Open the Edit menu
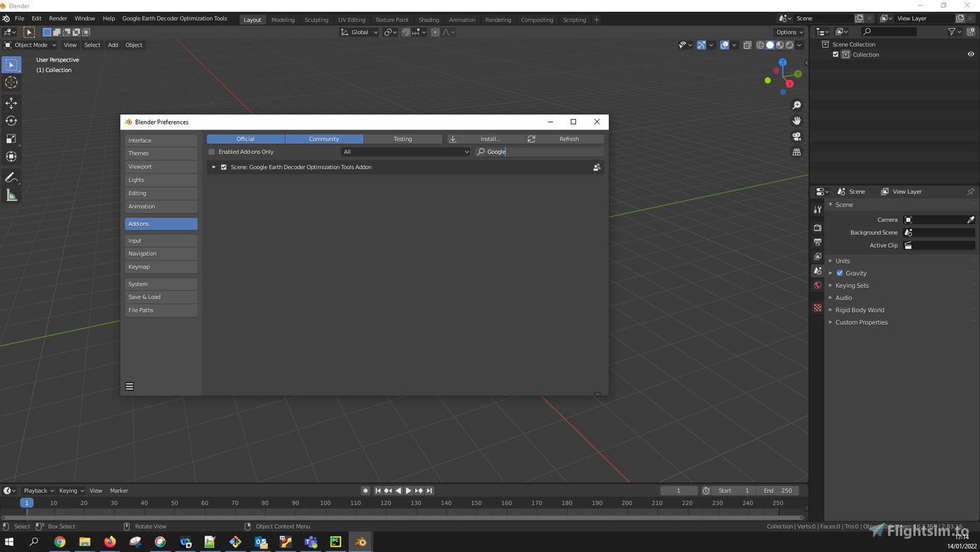980x552 pixels. coord(36,18)
